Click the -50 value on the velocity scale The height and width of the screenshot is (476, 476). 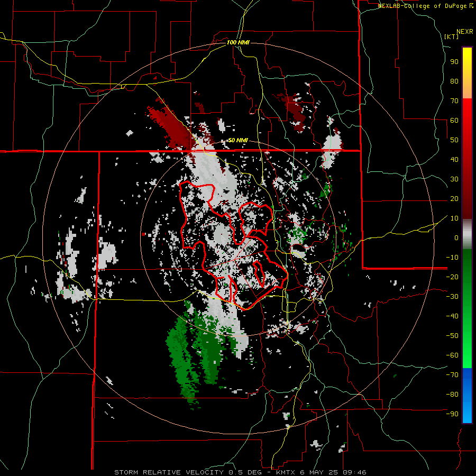(x=452, y=336)
